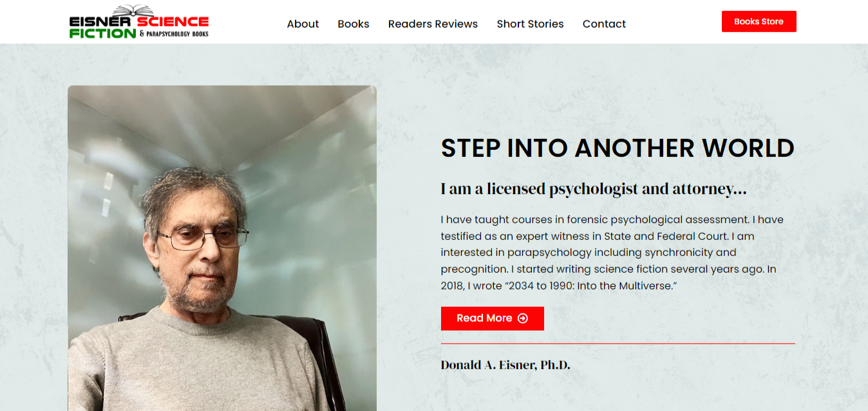Click the red divider line below Read More

click(x=618, y=343)
